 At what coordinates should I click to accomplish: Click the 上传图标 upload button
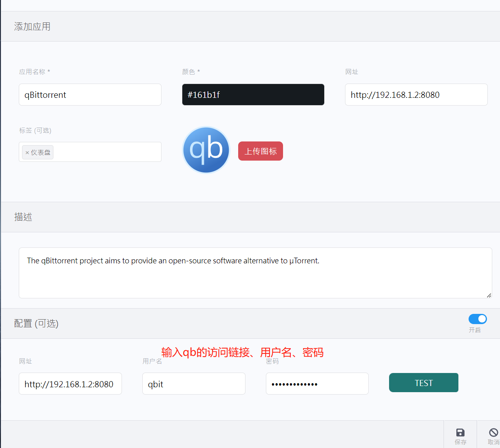coord(261,151)
